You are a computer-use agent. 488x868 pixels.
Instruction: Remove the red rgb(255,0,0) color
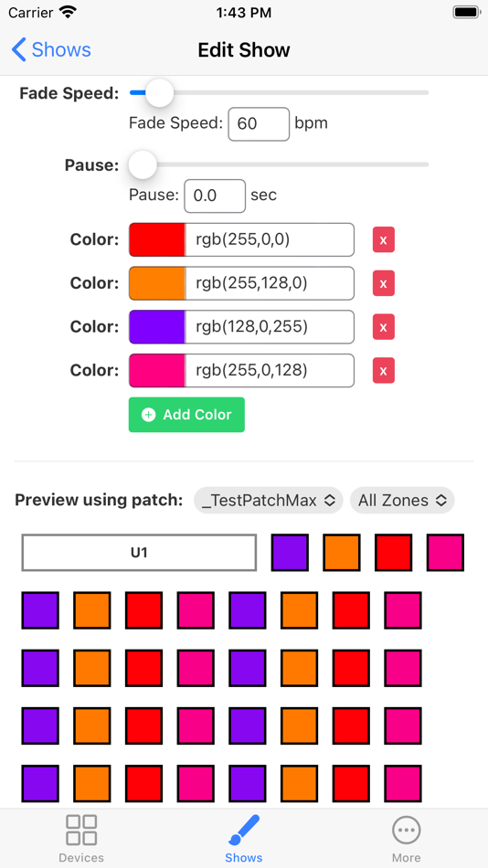[x=383, y=239]
